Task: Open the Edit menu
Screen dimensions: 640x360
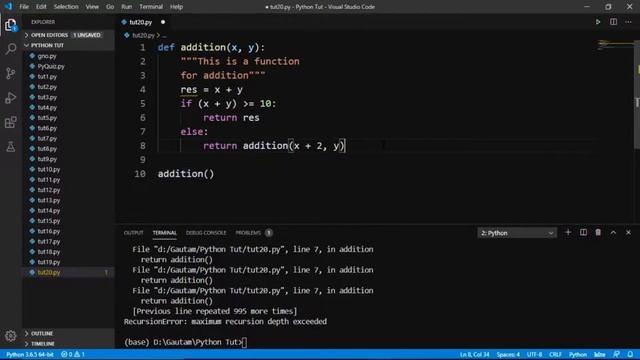Action: 41,7
